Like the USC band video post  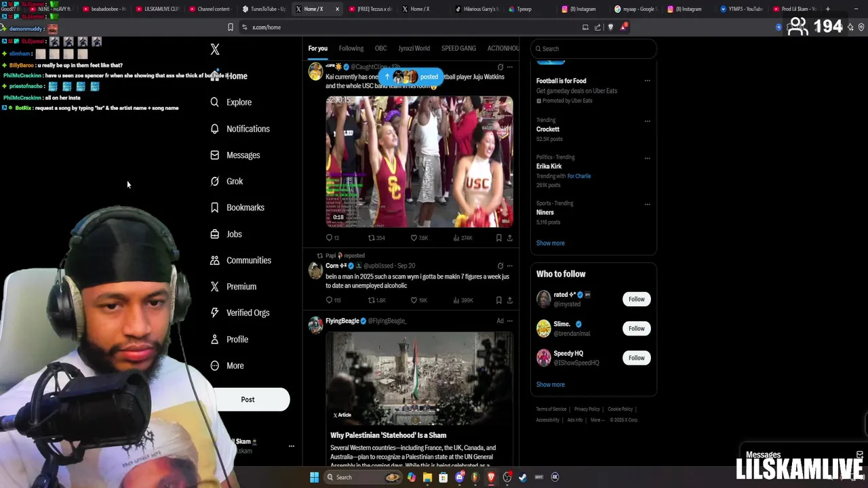tap(419, 238)
